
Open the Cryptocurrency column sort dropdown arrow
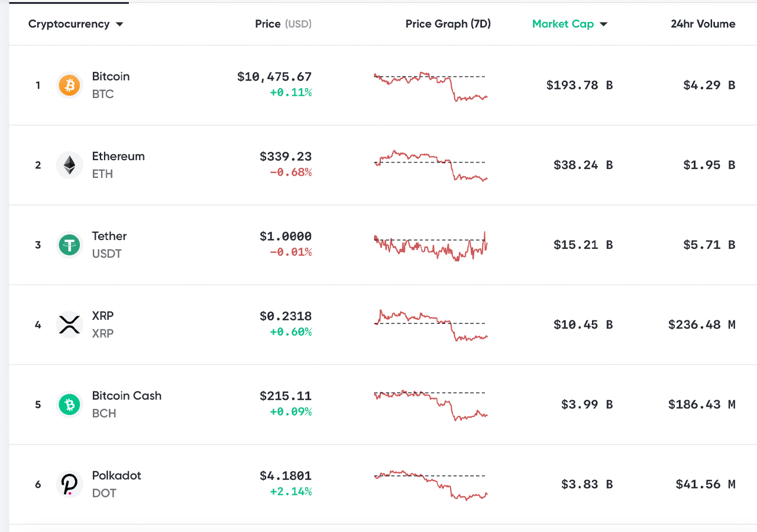coord(119,24)
